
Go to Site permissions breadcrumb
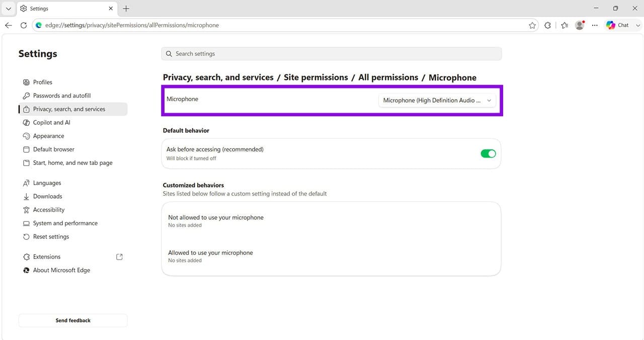coord(316,77)
